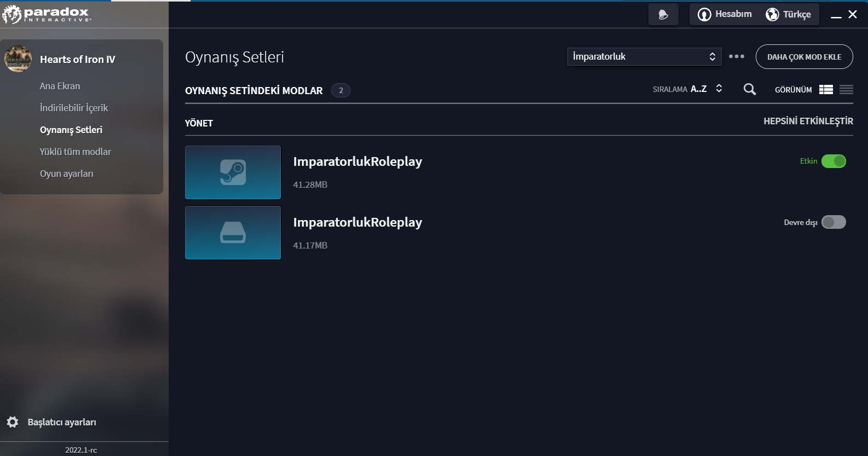Open Hesabım account button
868x456 pixels.
(x=725, y=14)
